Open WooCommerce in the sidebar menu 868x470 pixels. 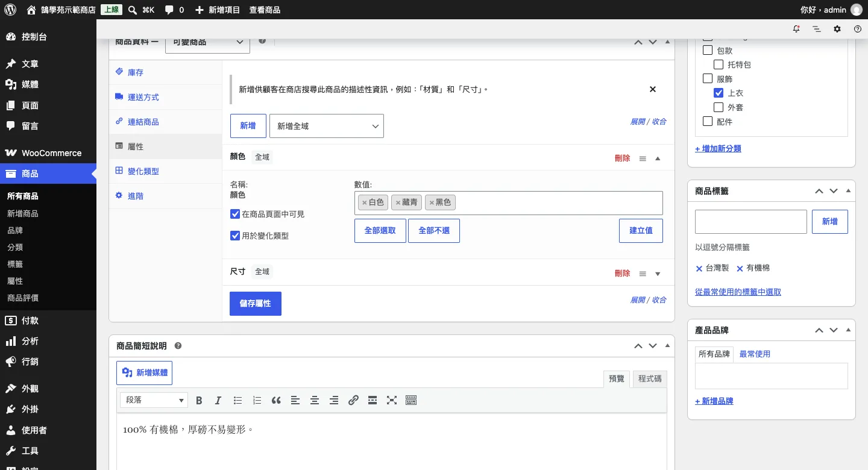click(x=48, y=153)
